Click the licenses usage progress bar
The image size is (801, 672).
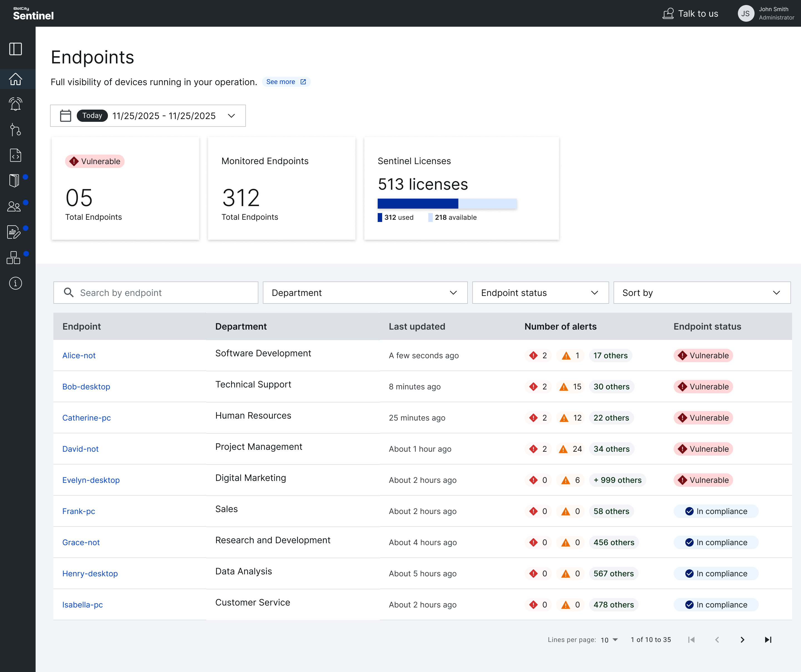[447, 204]
